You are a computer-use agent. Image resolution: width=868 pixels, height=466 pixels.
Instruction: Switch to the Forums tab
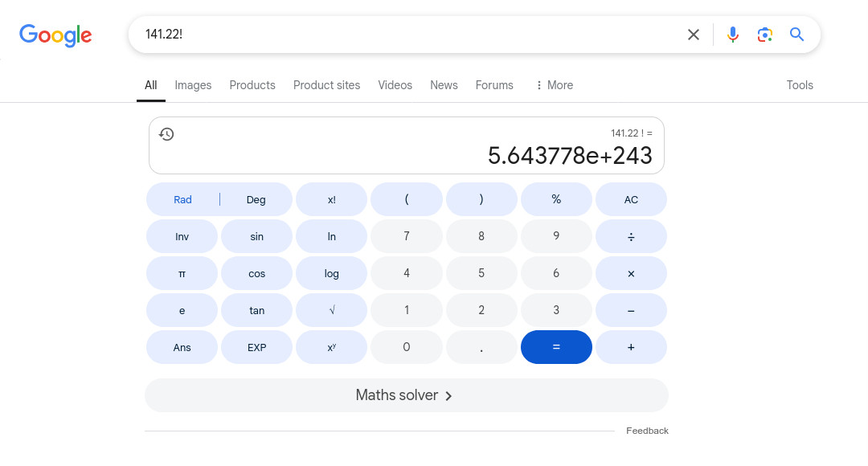tap(494, 85)
